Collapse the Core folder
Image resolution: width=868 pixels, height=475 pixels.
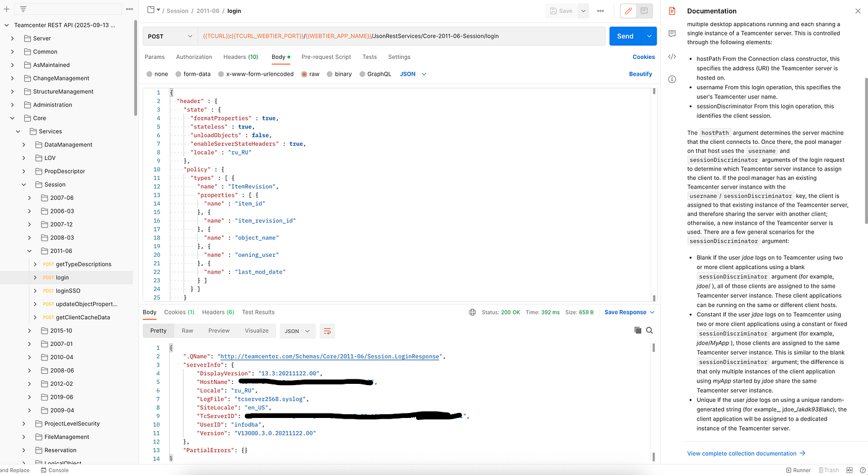(x=12, y=118)
